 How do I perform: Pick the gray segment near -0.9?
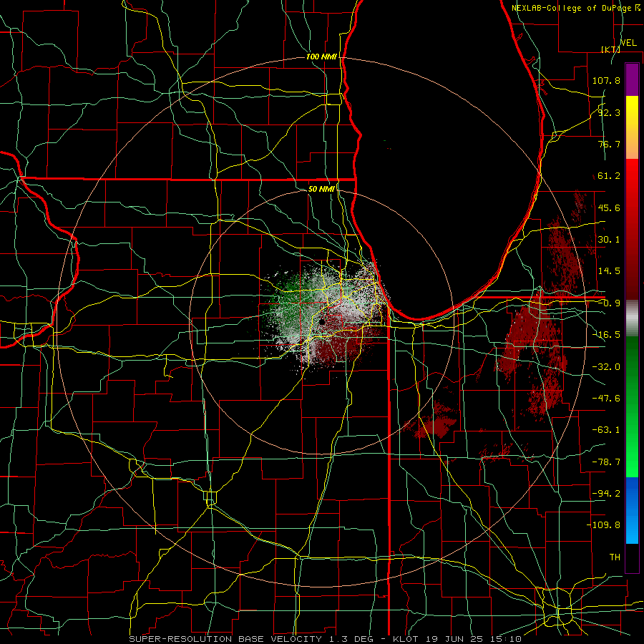click(x=632, y=318)
